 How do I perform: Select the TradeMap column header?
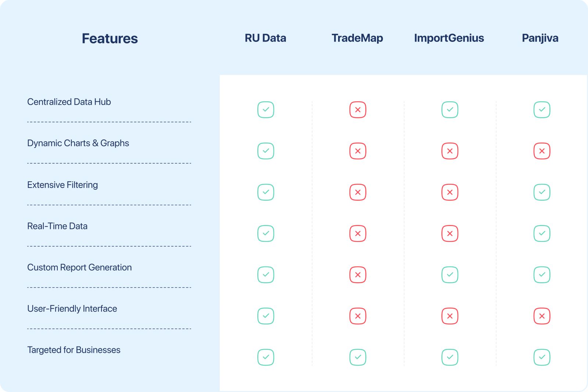pos(357,38)
